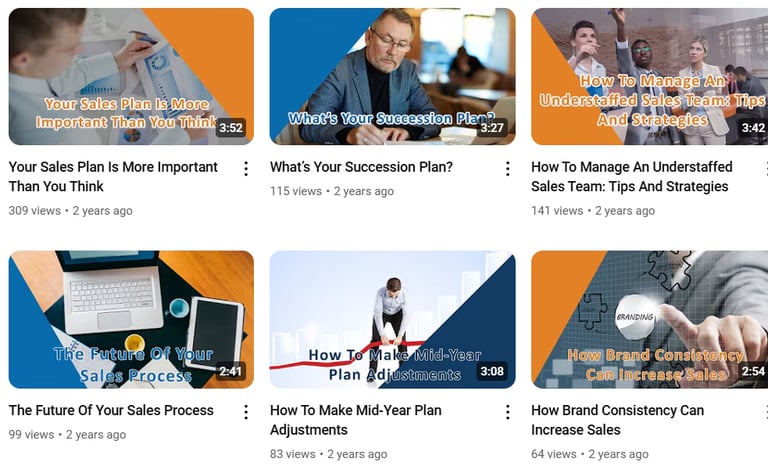This screenshot has height=467, width=768.
Task: Open The Future Of Your Sales Process thumbnail
Action: point(131,320)
